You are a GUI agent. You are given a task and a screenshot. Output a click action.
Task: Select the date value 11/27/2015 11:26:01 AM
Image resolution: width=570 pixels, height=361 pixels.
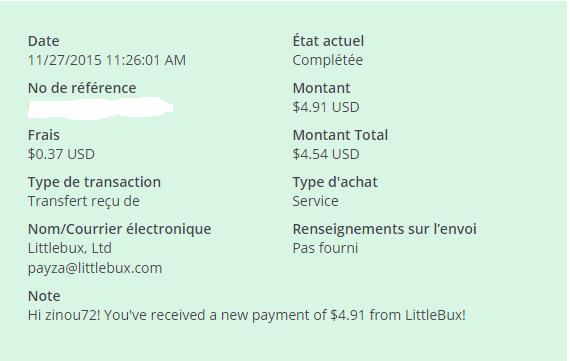[107, 60]
